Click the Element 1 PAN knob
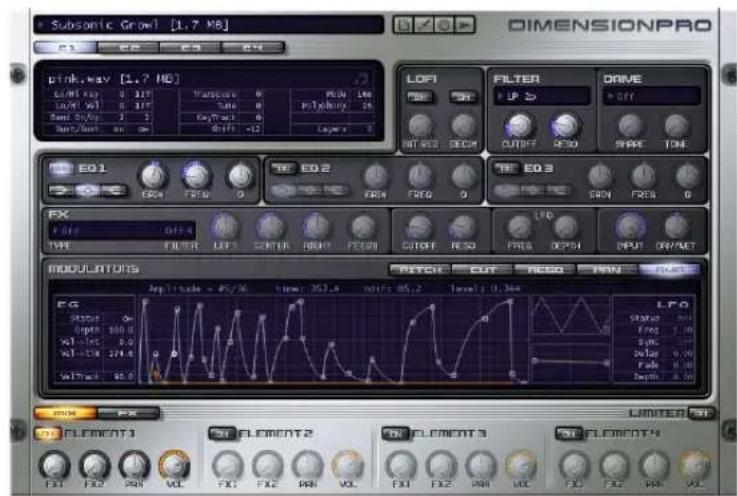The image size is (737, 496). click(x=134, y=465)
